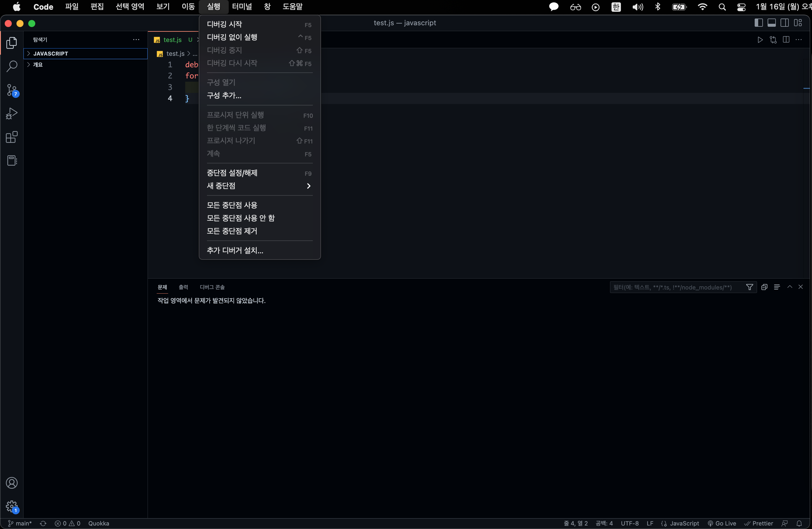Click the sync changes icon in status bar

[x=43, y=523]
